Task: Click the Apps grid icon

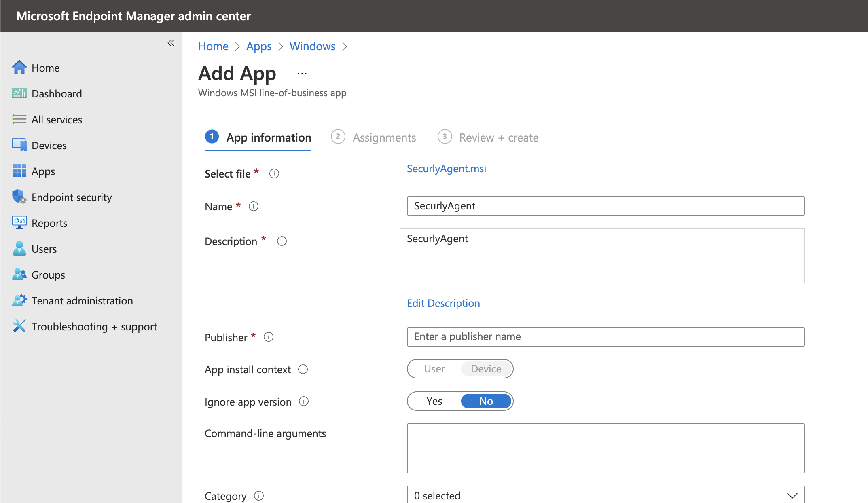Action: point(19,171)
